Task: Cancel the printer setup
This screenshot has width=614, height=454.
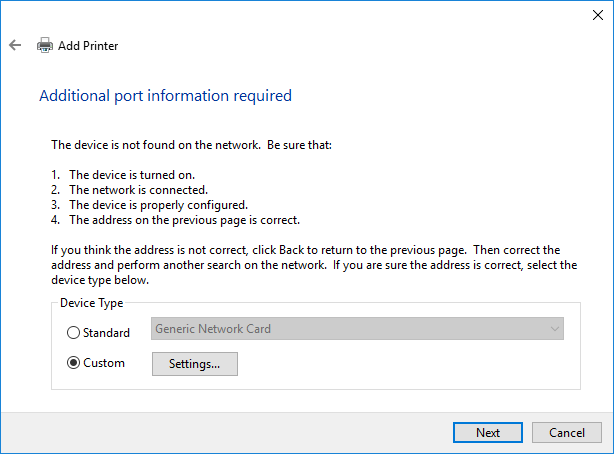Action: [566, 432]
